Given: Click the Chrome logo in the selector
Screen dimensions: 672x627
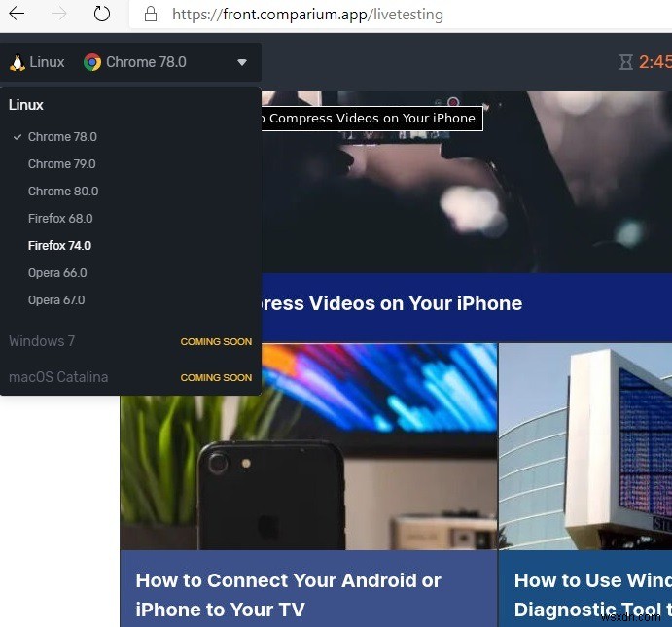Looking at the screenshot, I should [x=92, y=62].
